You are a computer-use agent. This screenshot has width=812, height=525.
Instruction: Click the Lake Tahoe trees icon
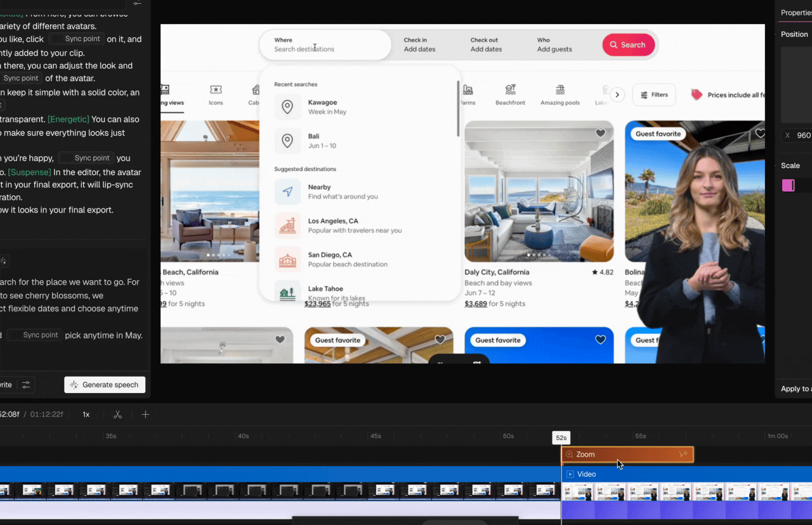[x=287, y=292]
